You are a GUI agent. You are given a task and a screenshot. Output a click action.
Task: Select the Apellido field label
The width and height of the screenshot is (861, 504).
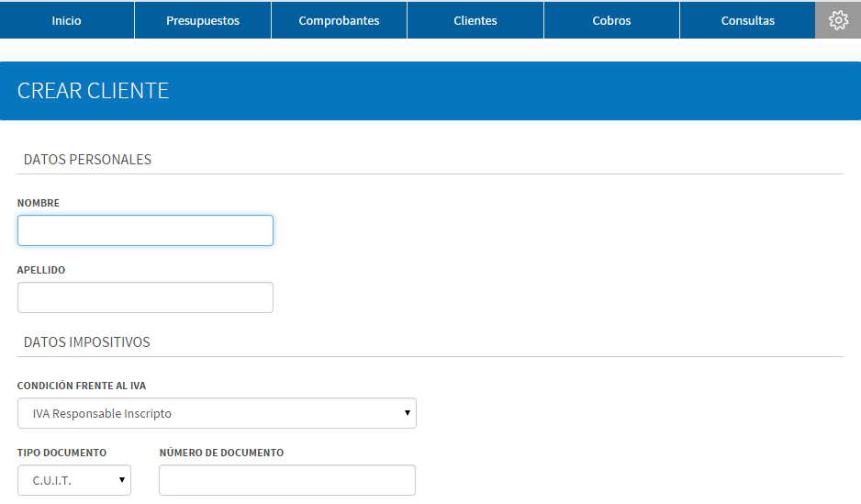[x=41, y=270]
